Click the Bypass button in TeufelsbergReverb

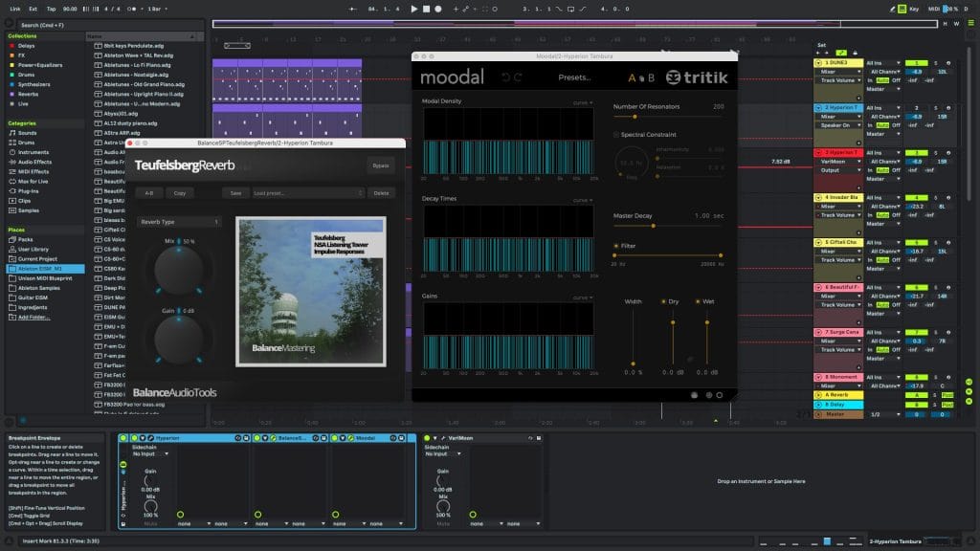click(x=382, y=165)
